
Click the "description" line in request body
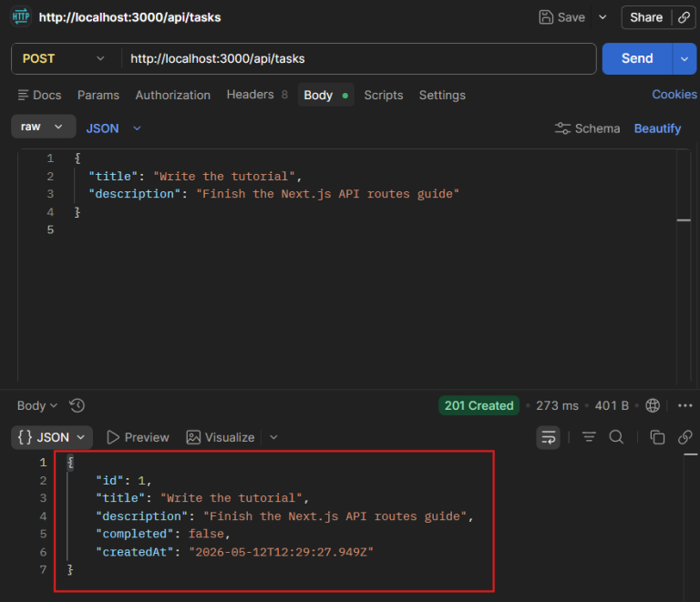(x=273, y=194)
